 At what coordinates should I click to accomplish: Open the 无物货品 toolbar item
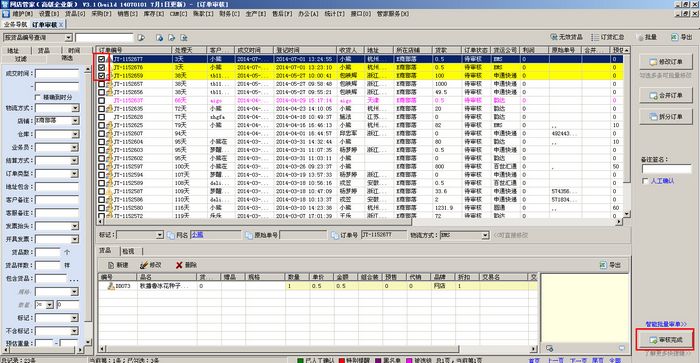pos(567,37)
